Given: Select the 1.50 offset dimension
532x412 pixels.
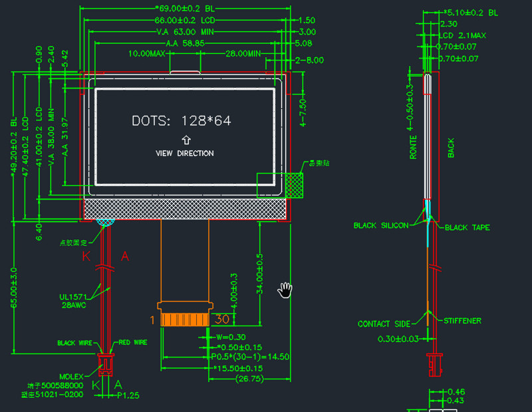Looking at the screenshot, I should [x=307, y=21].
